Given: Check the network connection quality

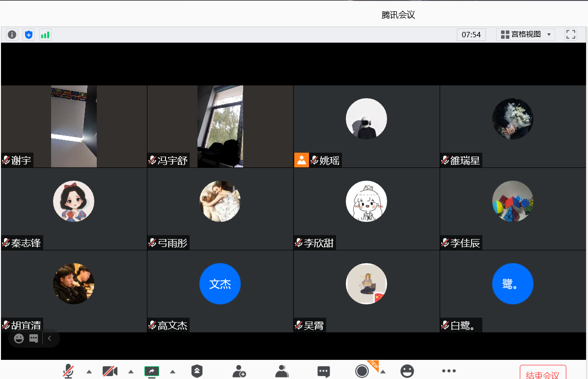Looking at the screenshot, I should click(45, 34).
